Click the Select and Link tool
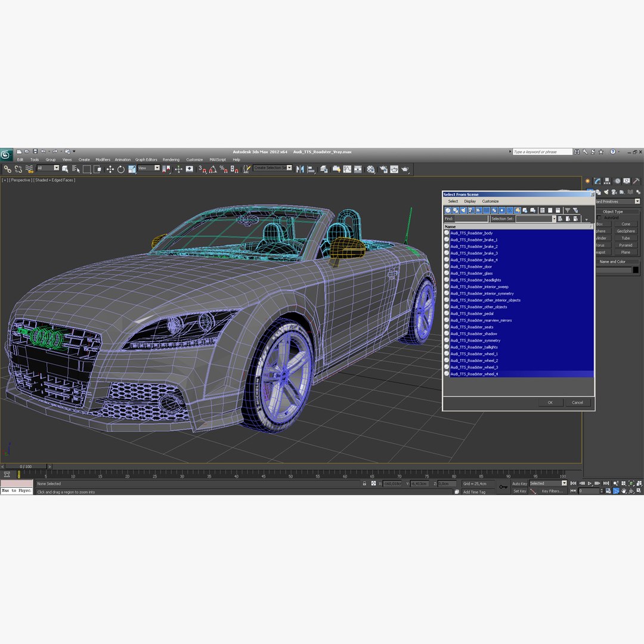Viewport: 644px width, 644px height. (x=7, y=169)
